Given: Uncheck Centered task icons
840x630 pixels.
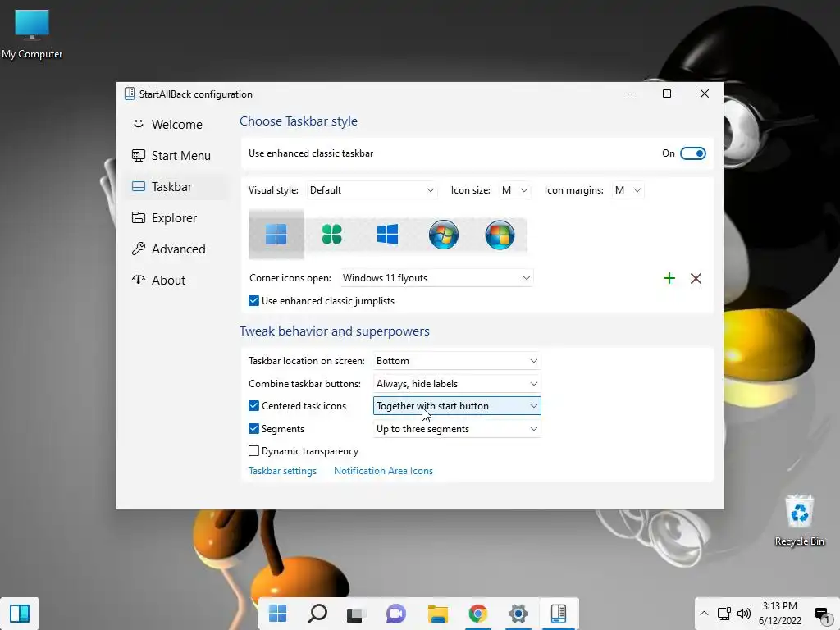Looking at the screenshot, I should tap(254, 405).
